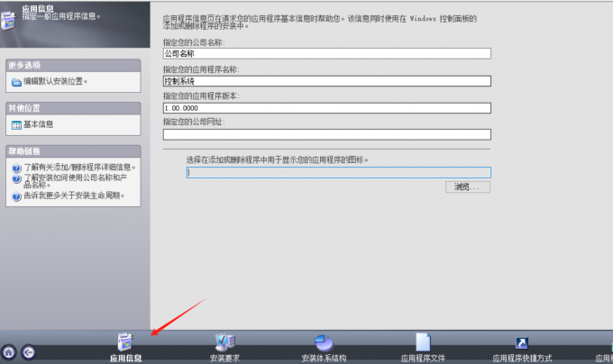613x364 pixels.
Task: Click the 应用信息 icon in bottom bar
Action: [125, 341]
